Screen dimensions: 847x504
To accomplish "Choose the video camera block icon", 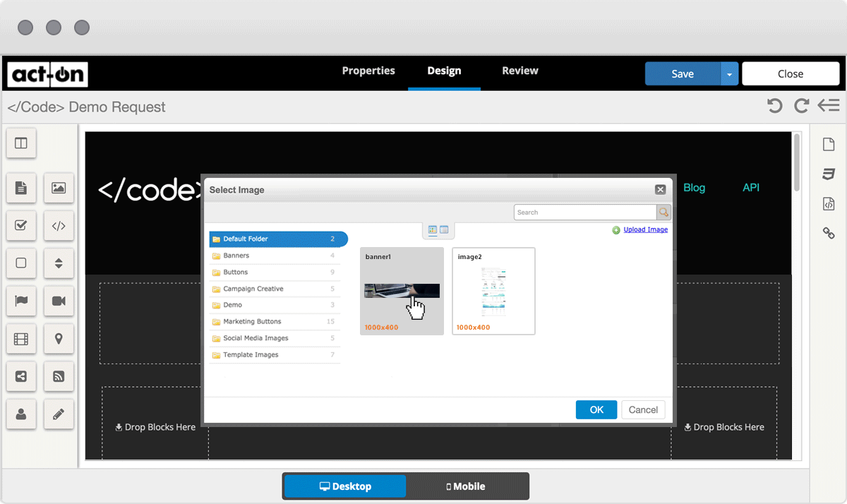I will 59,301.
